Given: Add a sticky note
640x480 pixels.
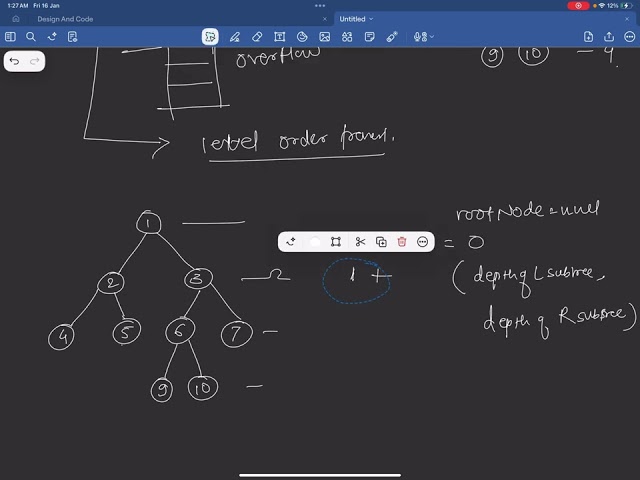Looking at the screenshot, I should [x=369, y=37].
